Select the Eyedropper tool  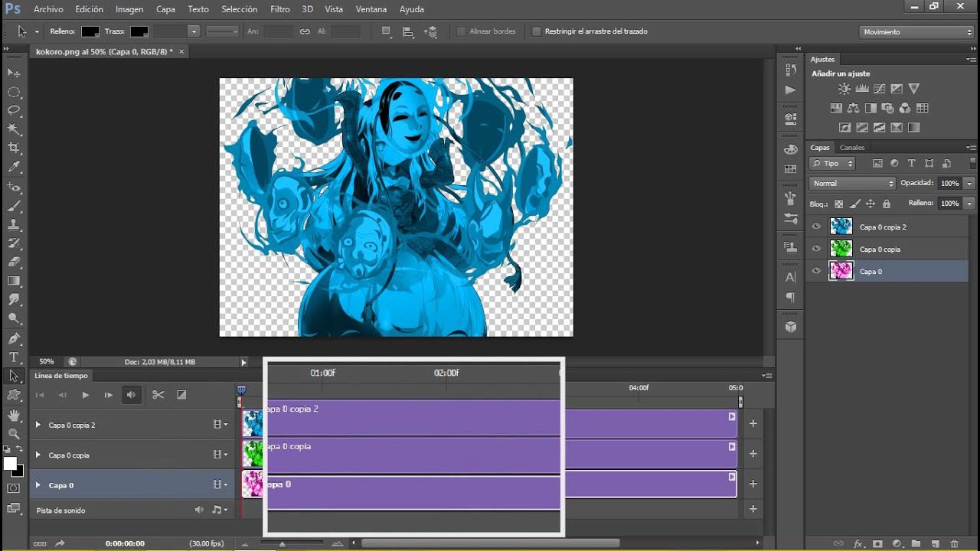click(x=14, y=167)
